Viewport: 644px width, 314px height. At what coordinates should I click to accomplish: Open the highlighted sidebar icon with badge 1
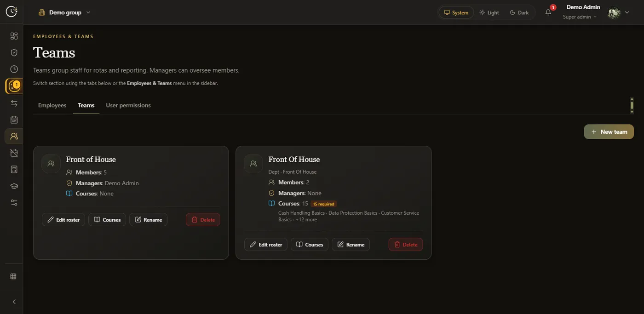pos(14,86)
